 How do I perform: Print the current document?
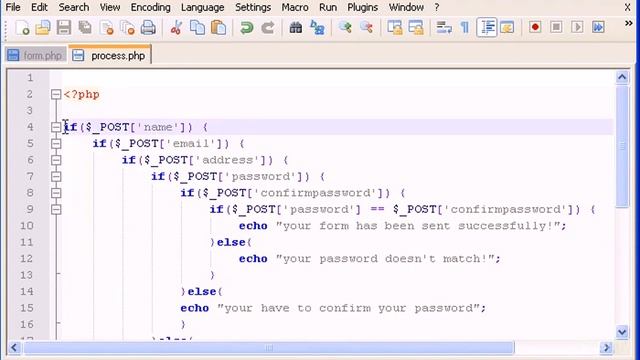tap(148, 28)
